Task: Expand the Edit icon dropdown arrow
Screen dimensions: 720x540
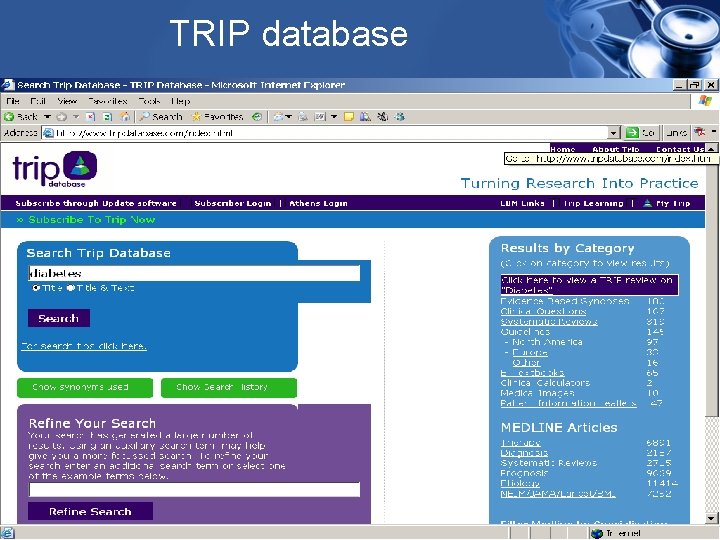Action: 334,117
